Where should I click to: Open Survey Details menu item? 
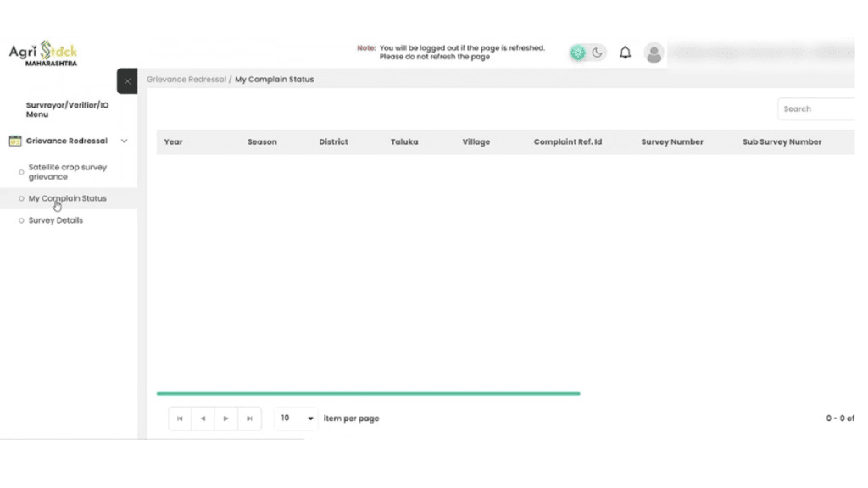[55, 220]
